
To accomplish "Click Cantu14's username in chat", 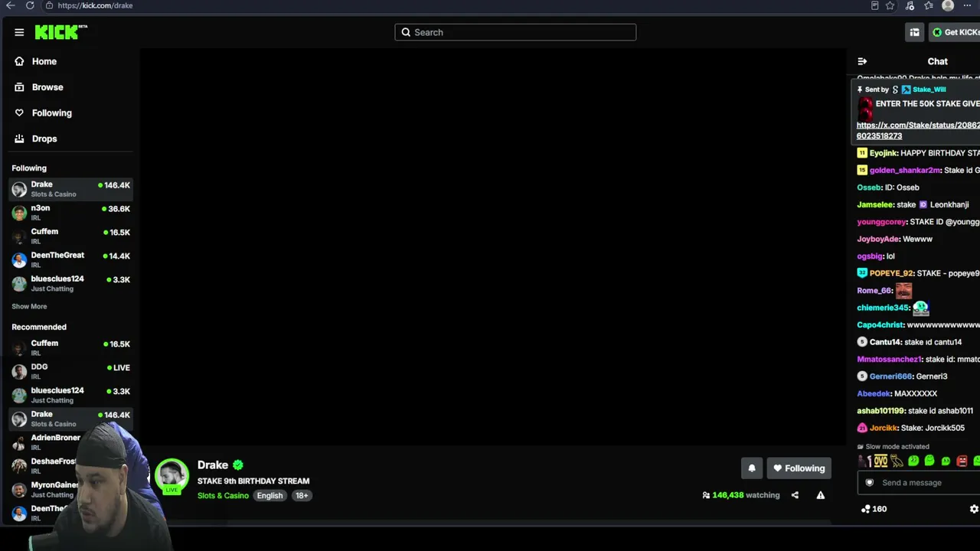I will [884, 342].
